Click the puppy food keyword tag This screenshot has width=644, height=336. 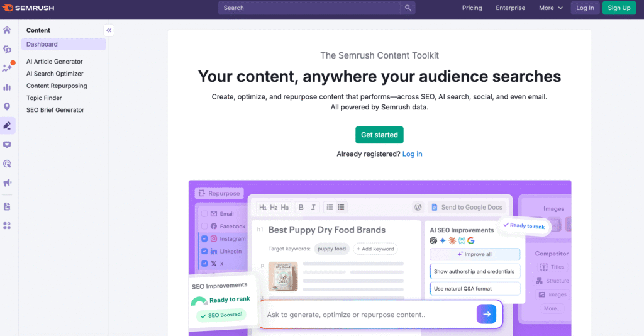(x=331, y=249)
